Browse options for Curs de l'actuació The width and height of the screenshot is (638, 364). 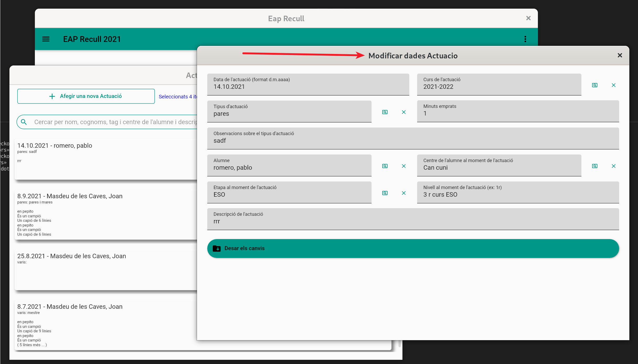click(x=595, y=85)
